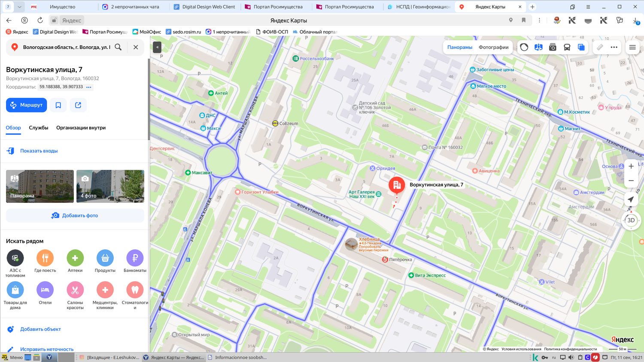Screen dimensions: 644x362
Task: Click the share icon in place card
Action: 78,105
